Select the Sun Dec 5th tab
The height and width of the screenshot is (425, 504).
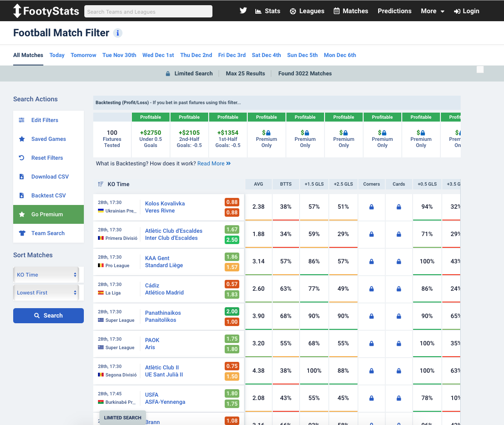click(x=302, y=55)
